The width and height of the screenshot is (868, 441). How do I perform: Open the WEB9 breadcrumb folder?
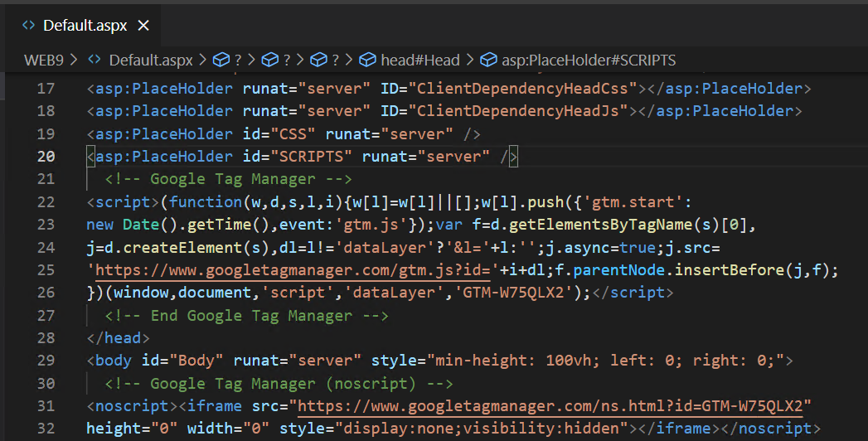(x=44, y=60)
